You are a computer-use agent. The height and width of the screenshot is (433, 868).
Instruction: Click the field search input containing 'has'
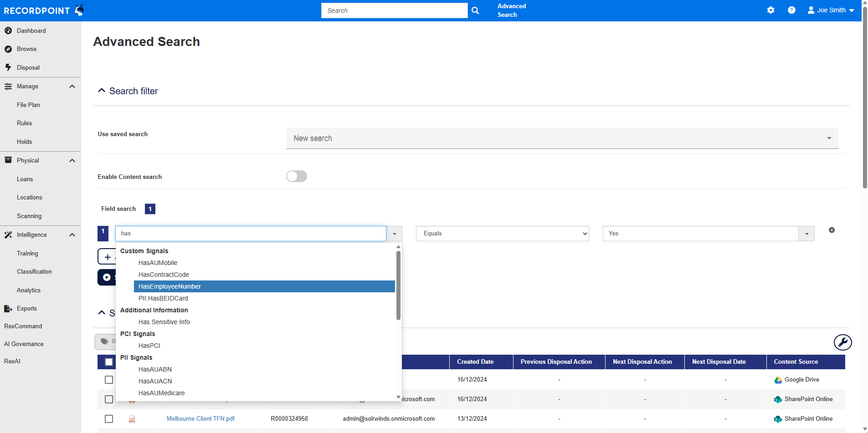point(250,234)
